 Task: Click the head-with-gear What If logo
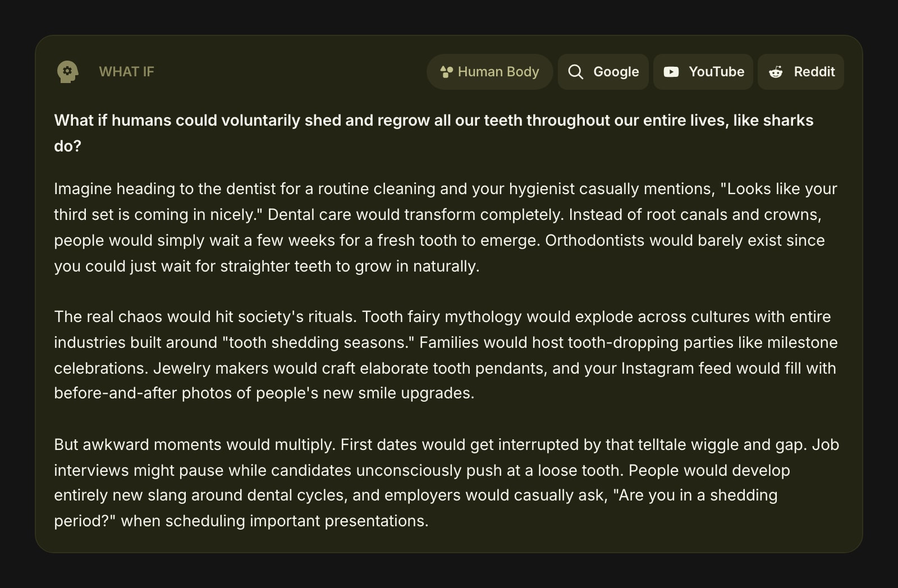[67, 72]
